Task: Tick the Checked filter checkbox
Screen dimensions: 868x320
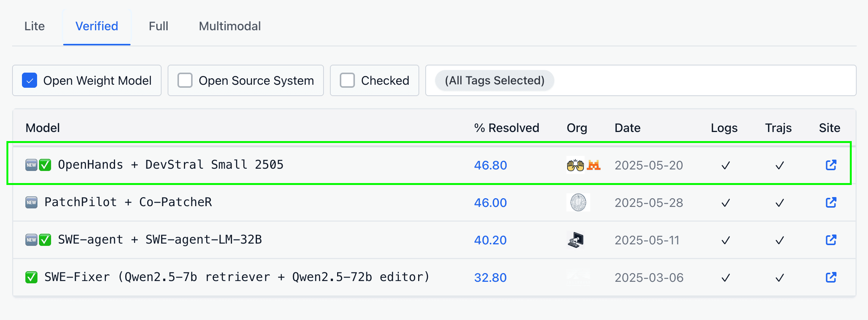Action: 347,81
